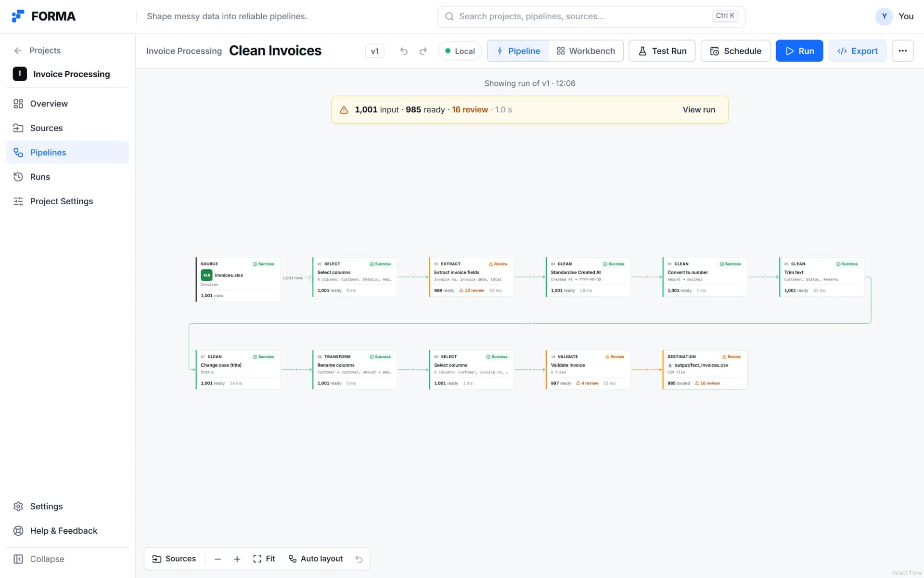Image resolution: width=924 pixels, height=578 pixels.
Task: Click the Clean Invoices pipeline title
Action: point(275,51)
